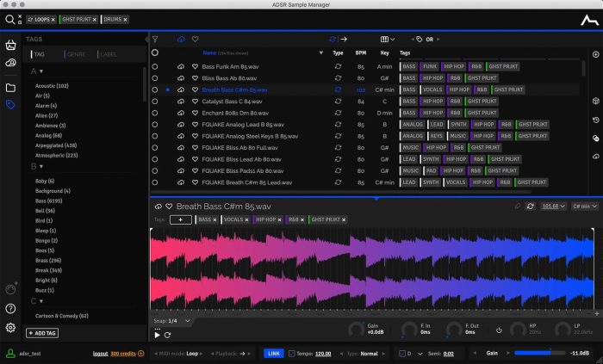Open the help question mark icon
603x364 pixels.
coord(10,309)
